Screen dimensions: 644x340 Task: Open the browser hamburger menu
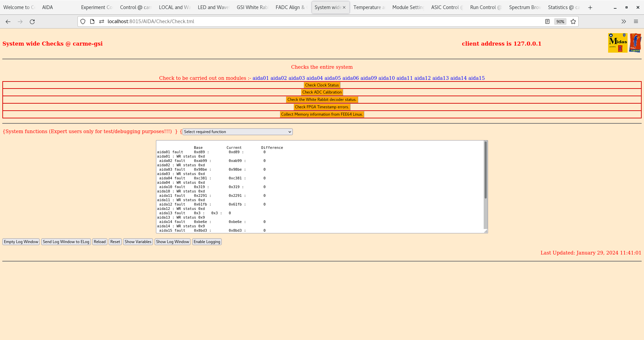(x=636, y=21)
